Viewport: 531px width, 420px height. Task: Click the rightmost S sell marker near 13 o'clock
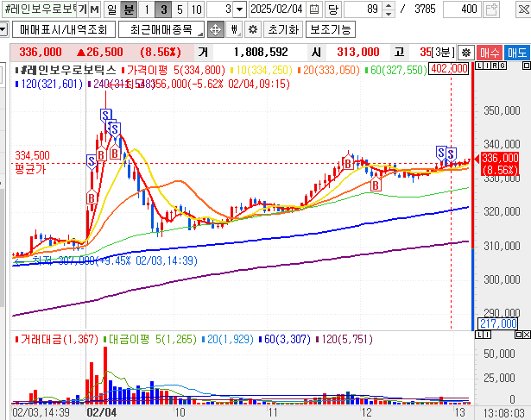[451, 154]
